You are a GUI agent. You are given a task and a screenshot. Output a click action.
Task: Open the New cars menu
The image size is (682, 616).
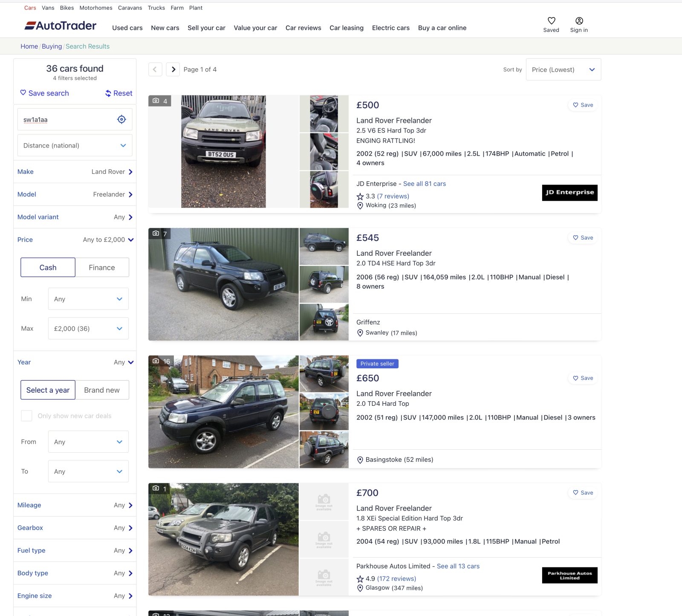point(165,28)
